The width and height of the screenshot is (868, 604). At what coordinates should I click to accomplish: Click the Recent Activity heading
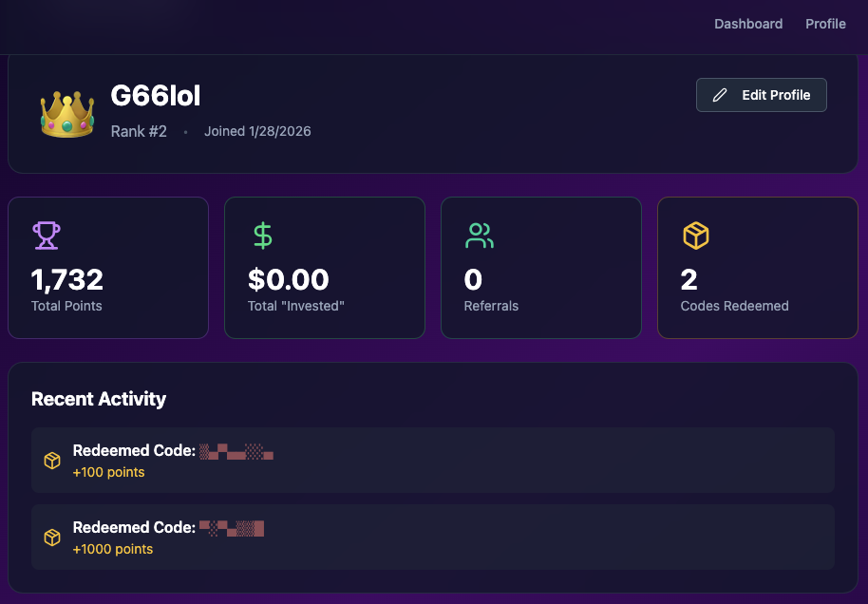click(x=99, y=399)
